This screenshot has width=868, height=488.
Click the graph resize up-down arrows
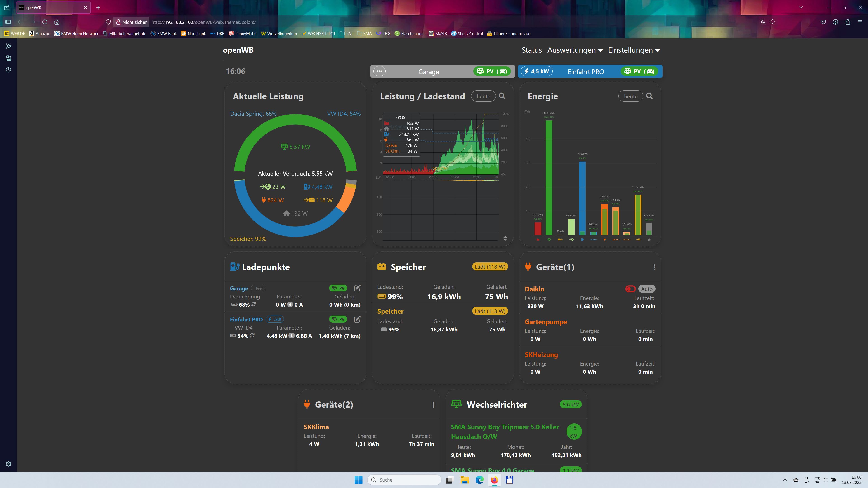click(505, 238)
